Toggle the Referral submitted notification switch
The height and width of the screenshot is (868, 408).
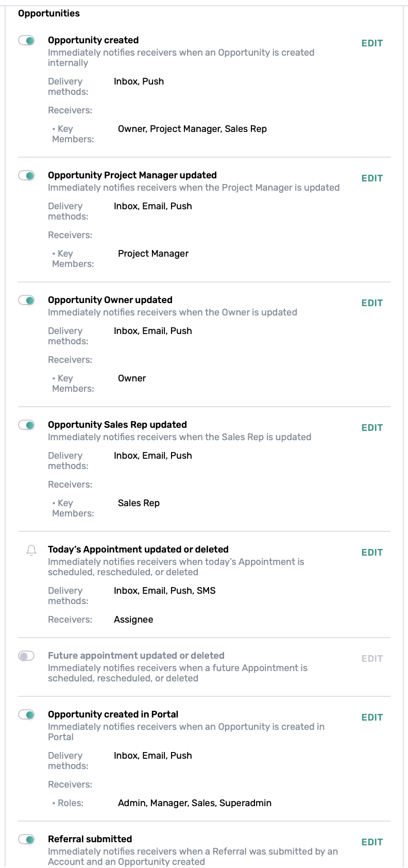26,839
